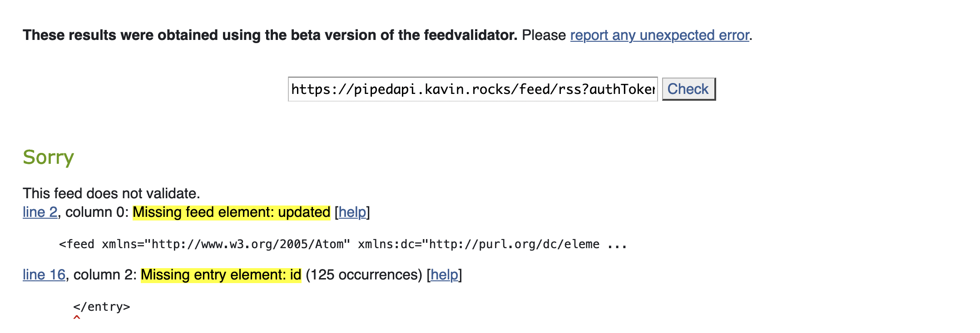Click the "column 0" error position text
The height and width of the screenshot is (333, 980).
coord(94,211)
